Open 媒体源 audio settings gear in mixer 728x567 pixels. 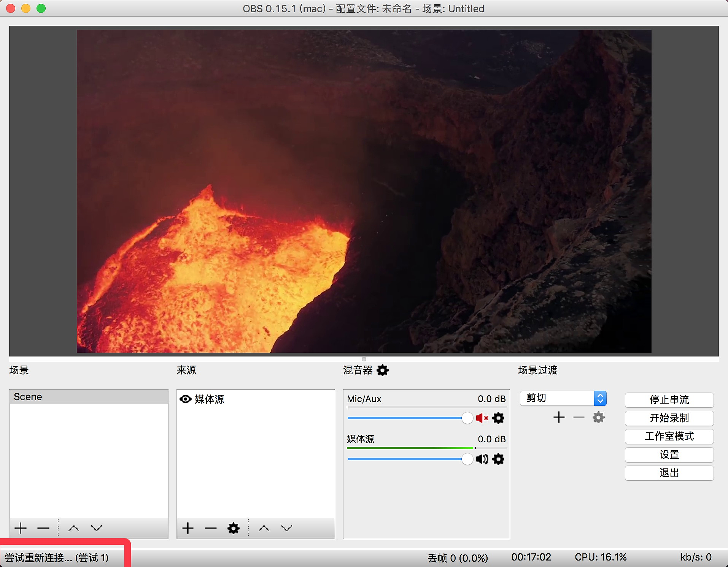point(498,459)
